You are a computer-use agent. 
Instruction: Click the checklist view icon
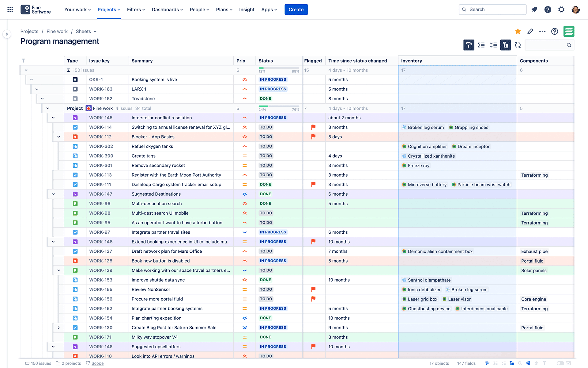(x=493, y=45)
